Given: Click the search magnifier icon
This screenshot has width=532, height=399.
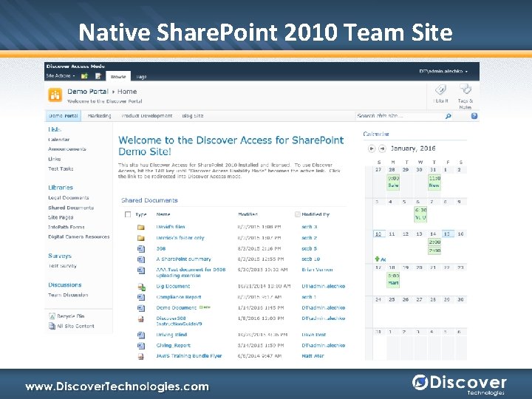Looking at the screenshot, I should coord(449,116).
